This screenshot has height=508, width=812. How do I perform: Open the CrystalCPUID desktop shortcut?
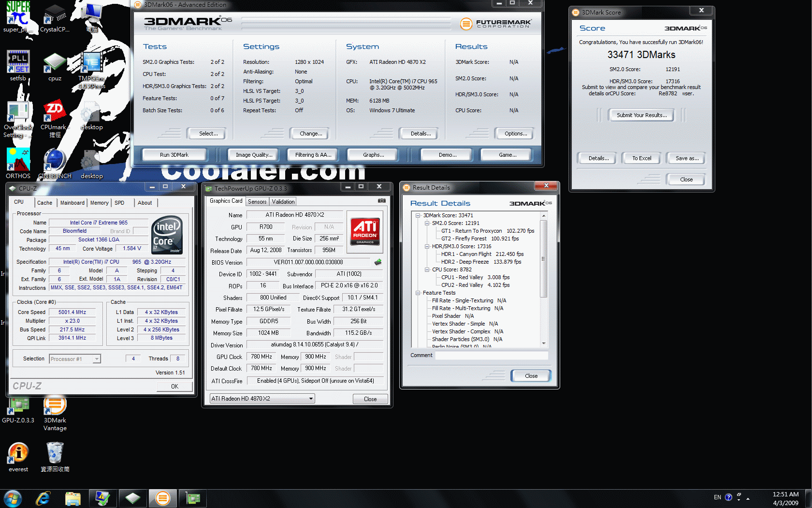pos(55,18)
